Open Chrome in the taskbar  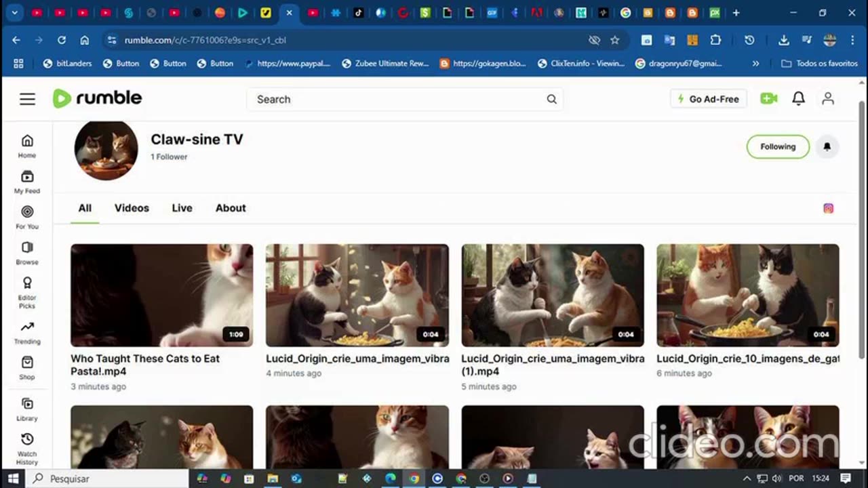414,479
